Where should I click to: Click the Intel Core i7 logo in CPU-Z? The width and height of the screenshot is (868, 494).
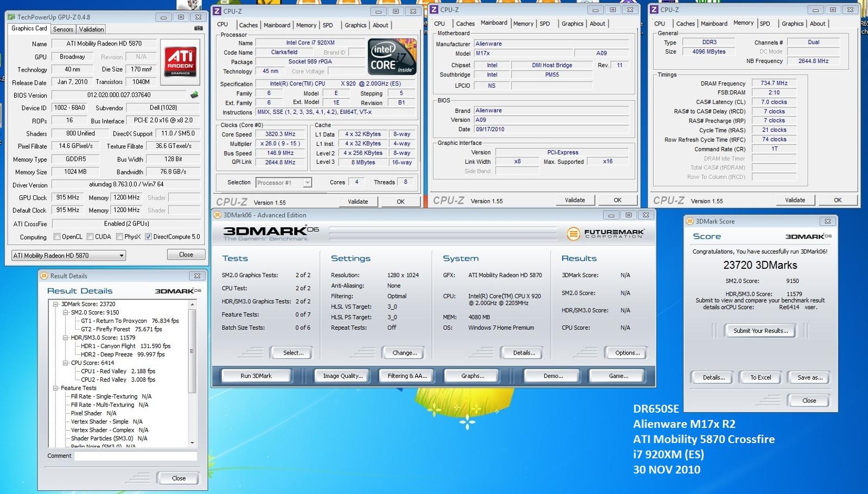coord(392,56)
